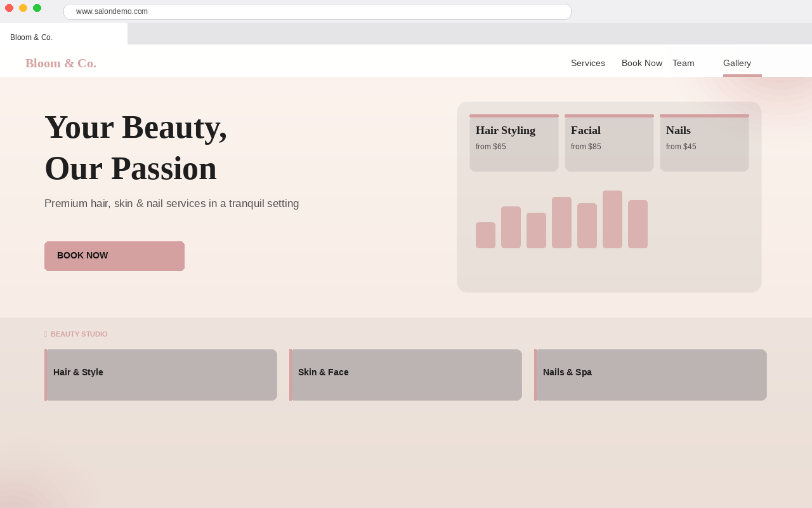Select the Skin & Face category card
Screen dimensions: 812x508
click(x=405, y=375)
